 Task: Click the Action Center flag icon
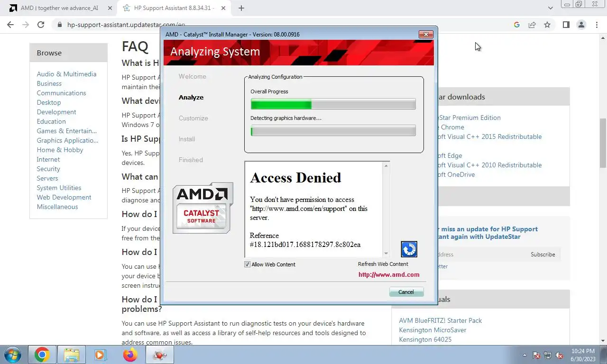pos(536,355)
